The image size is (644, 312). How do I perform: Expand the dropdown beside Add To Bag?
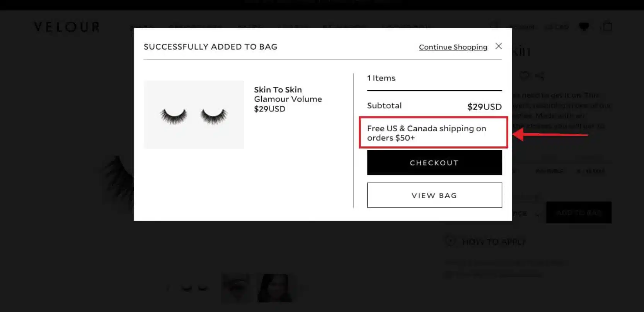538,213
